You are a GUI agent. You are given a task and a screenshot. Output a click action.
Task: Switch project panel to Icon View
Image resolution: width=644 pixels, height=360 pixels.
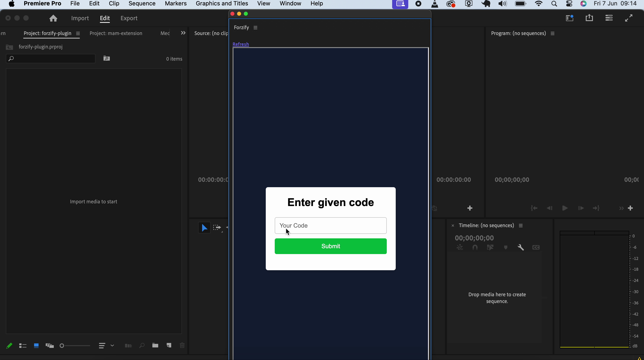[x=36, y=345]
